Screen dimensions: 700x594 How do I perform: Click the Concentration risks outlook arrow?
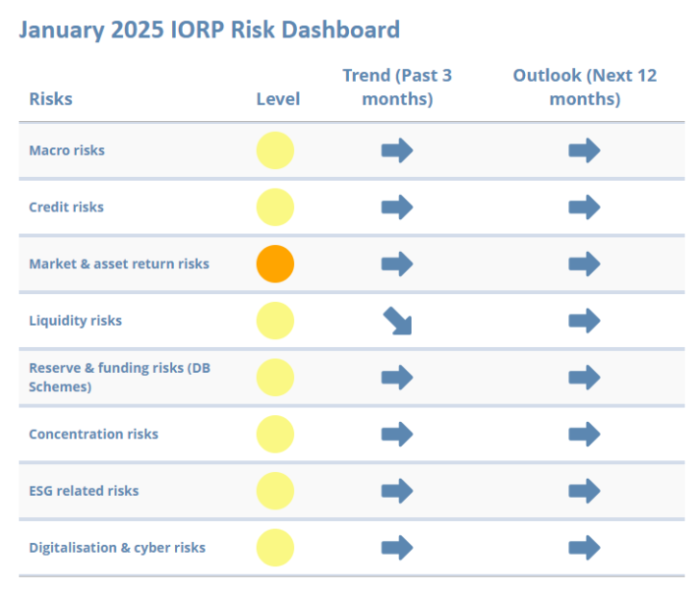[x=584, y=434]
